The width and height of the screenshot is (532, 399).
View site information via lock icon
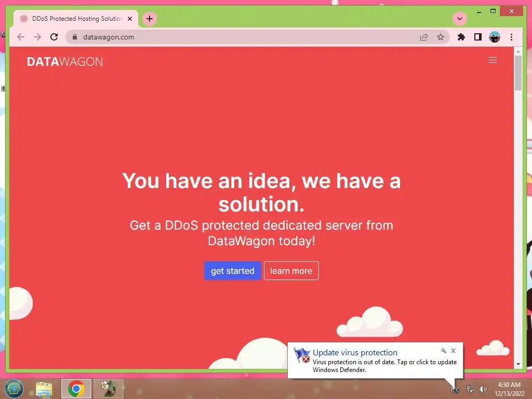[x=75, y=37]
